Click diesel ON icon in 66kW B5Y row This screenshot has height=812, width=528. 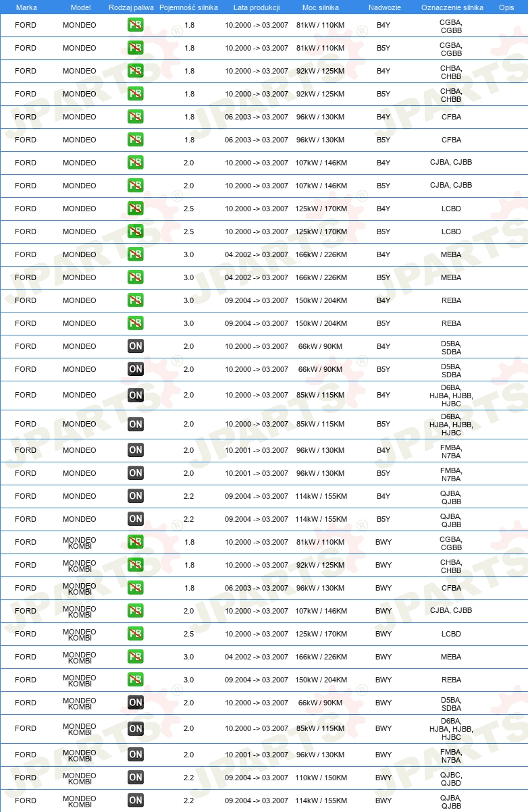tap(135, 370)
